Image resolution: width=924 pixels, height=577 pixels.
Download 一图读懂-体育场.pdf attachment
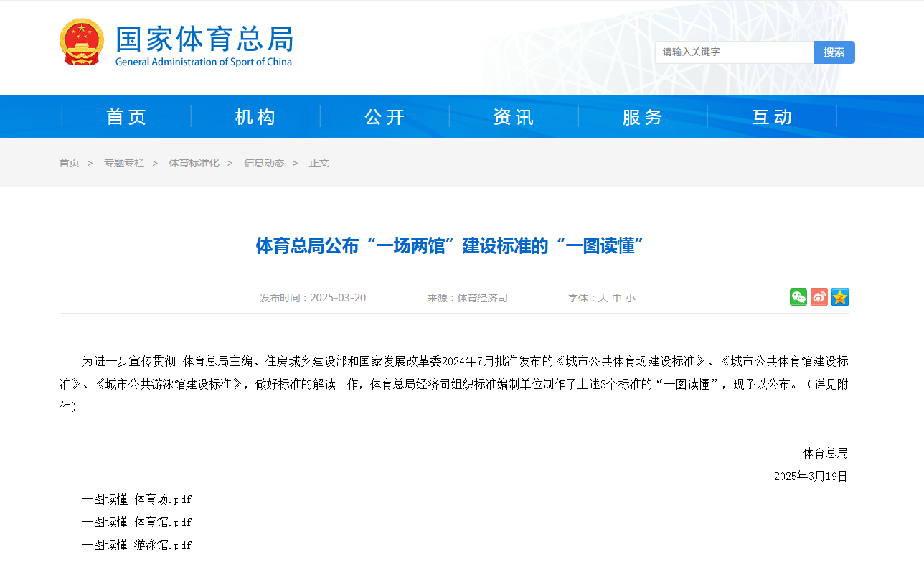tap(137, 499)
